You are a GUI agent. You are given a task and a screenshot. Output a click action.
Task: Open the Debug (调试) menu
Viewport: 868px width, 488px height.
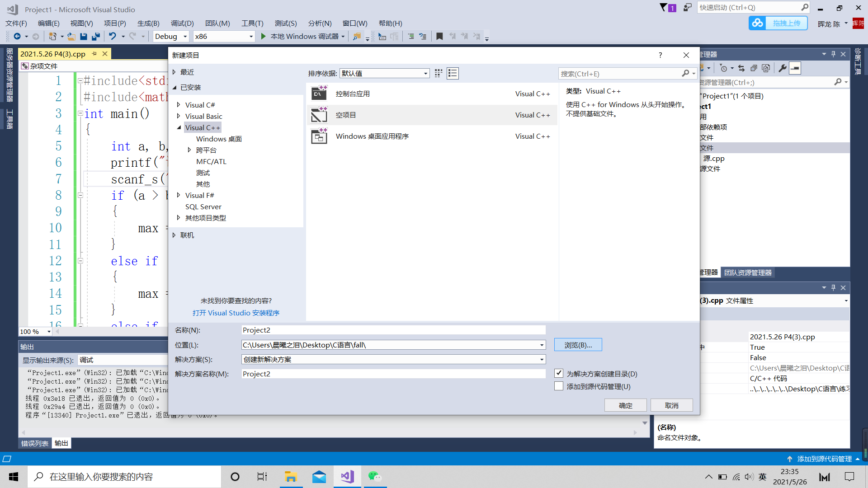pos(182,23)
